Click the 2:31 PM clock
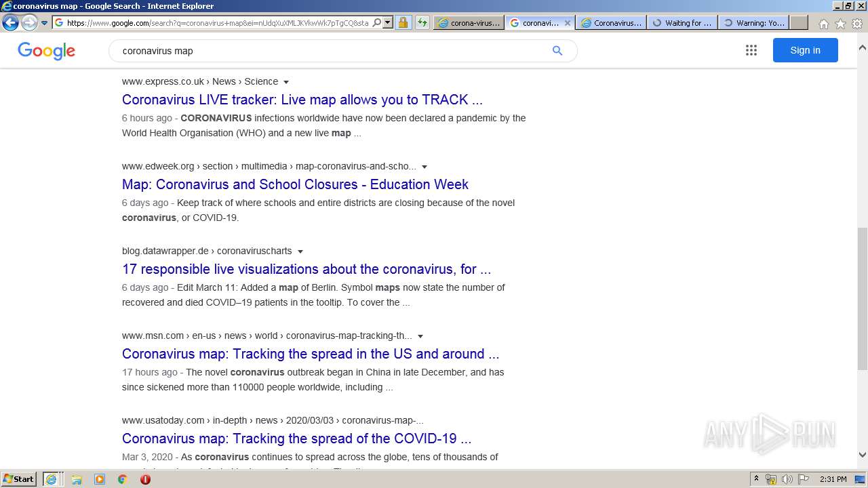 pos(833,479)
